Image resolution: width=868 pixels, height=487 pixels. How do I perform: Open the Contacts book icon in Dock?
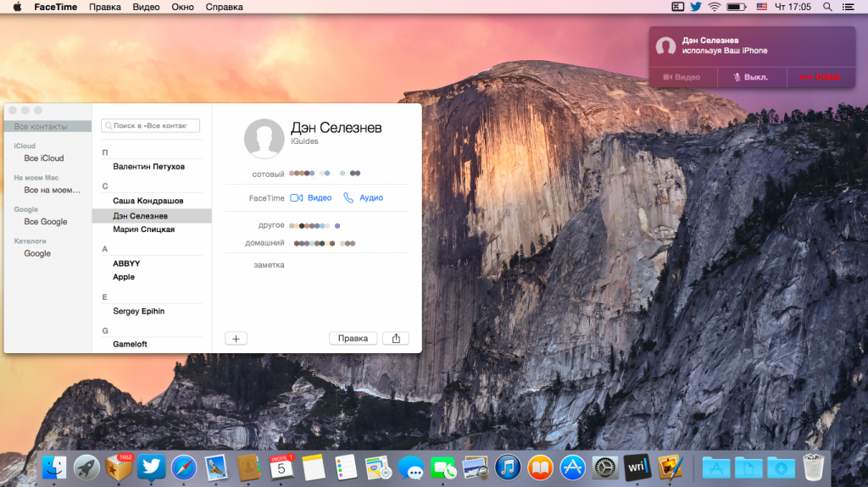click(248, 468)
